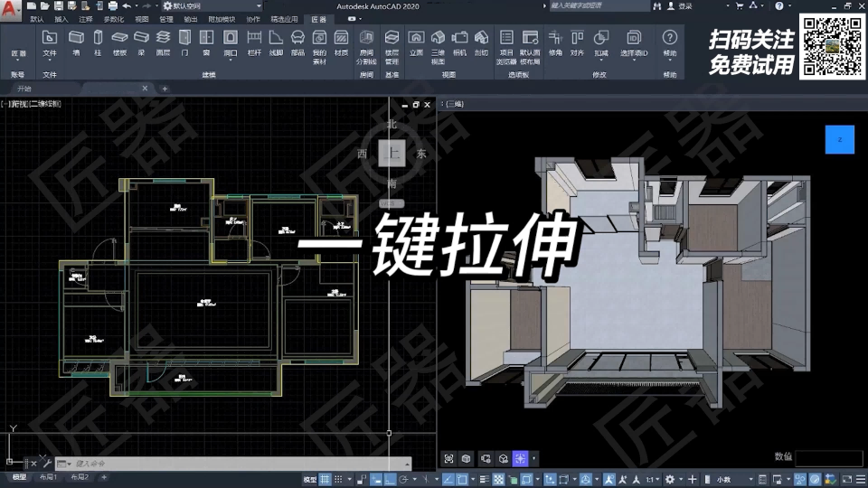Image resolution: width=868 pixels, height=488 pixels.
Task: Select the 门 (Door) tool
Action: click(x=184, y=43)
